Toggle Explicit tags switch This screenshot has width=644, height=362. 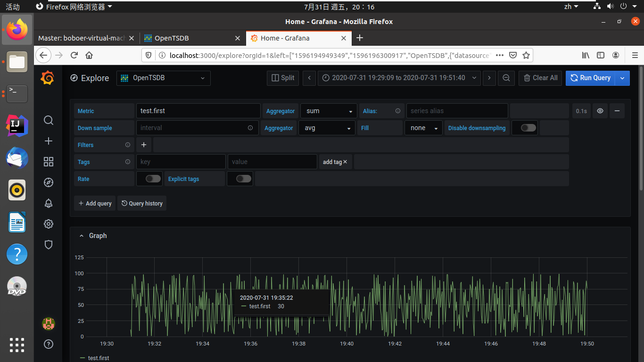[x=244, y=179]
